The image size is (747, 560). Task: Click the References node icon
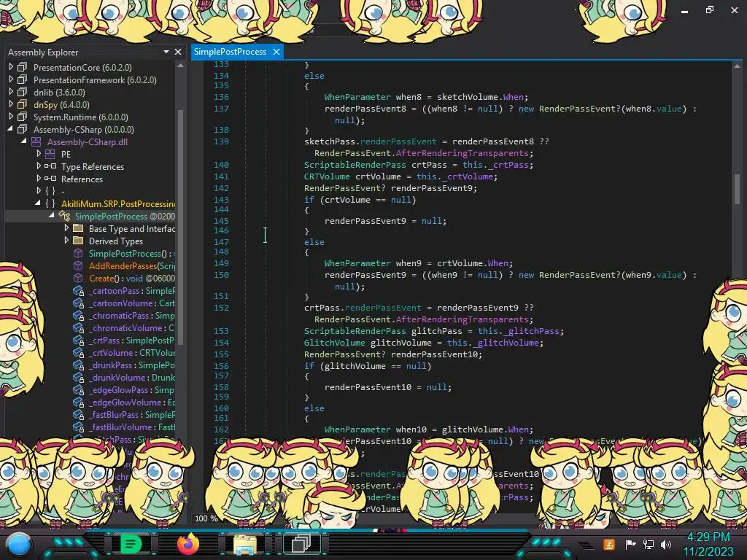pos(50,179)
